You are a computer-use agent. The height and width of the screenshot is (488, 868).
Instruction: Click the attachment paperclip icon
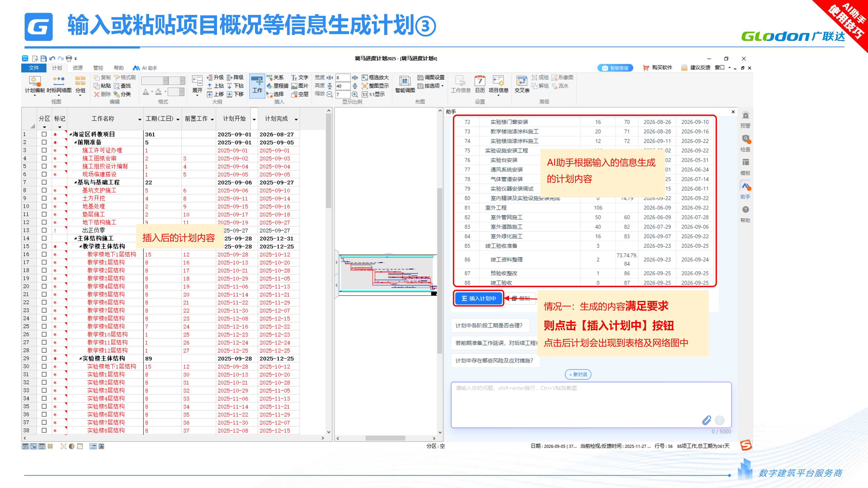pyautogui.click(x=706, y=420)
